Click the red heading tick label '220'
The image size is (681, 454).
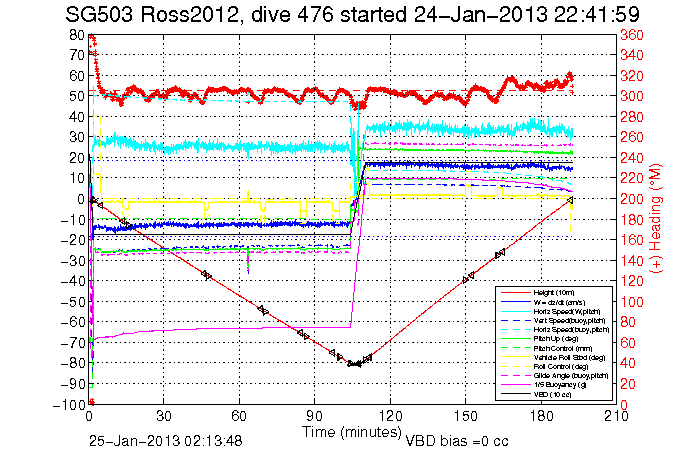coord(632,179)
